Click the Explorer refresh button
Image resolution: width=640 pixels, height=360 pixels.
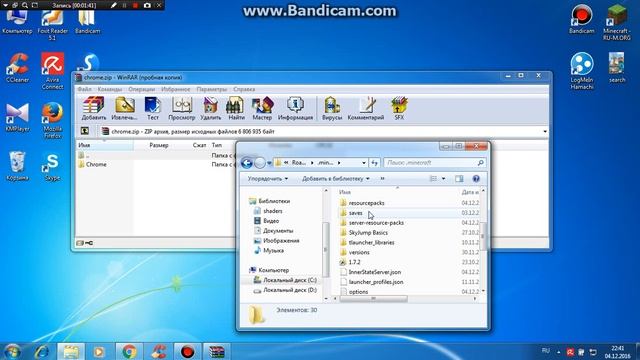click(x=375, y=163)
